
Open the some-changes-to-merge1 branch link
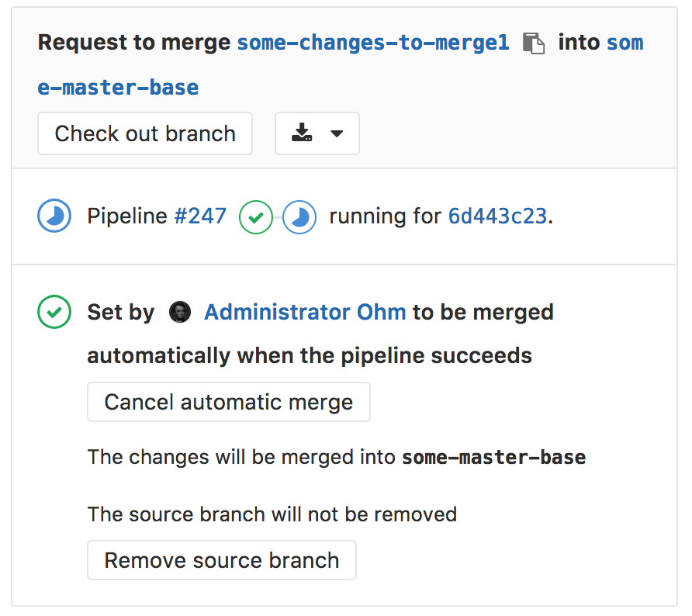click(x=373, y=43)
